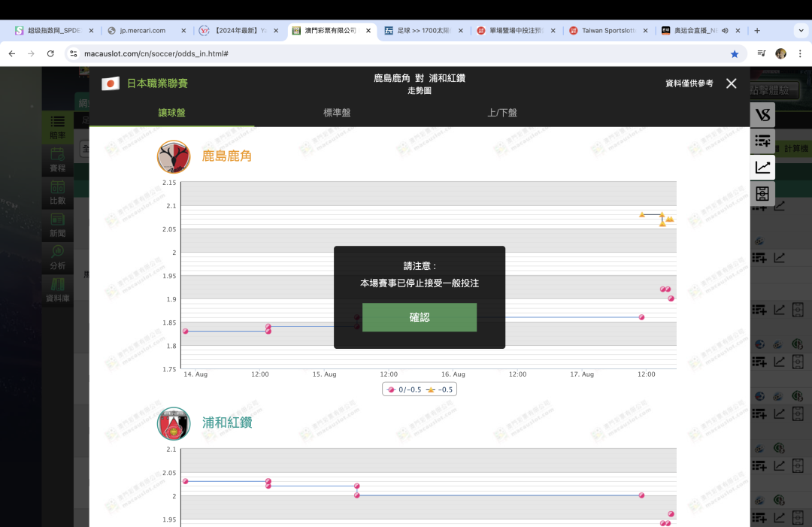Open the lineup pitch icon in side panel
The width and height of the screenshot is (812, 527).
[x=762, y=194]
